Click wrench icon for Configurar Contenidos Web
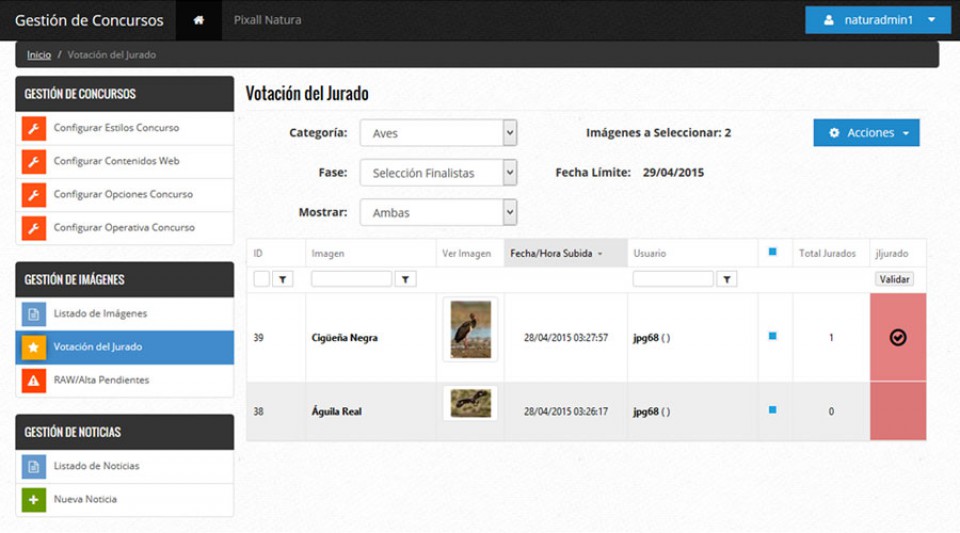The image size is (960, 533). click(x=34, y=162)
